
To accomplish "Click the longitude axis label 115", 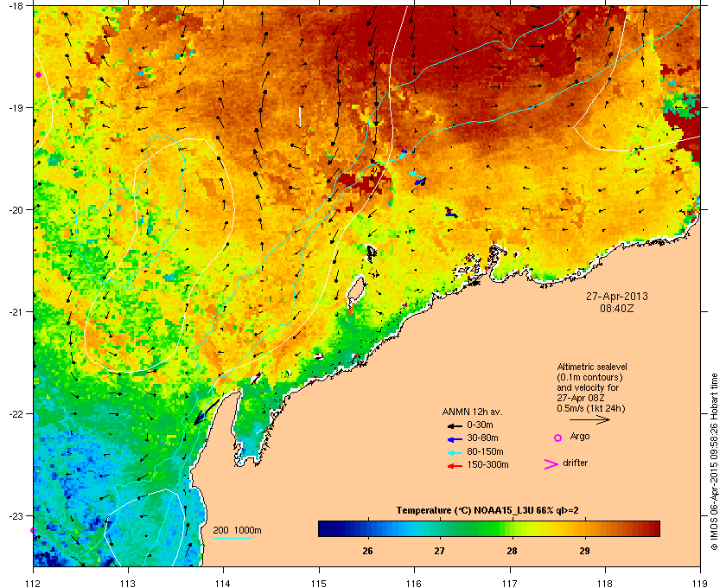I will [319, 583].
